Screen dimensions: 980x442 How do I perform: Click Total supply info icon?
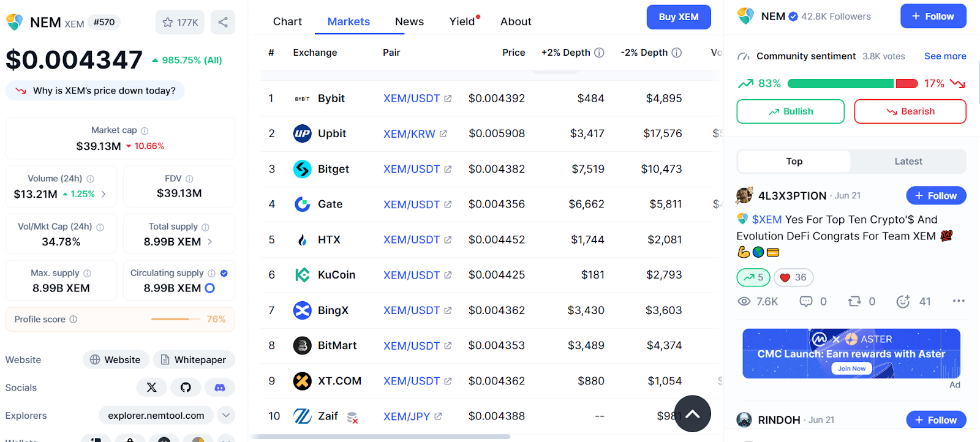tap(205, 227)
